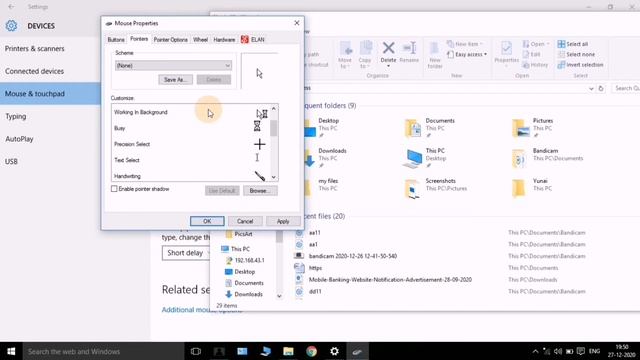Open the Yunai folder icon
Image resolution: width=640 pixels, height=360 pixels.
coord(519,189)
